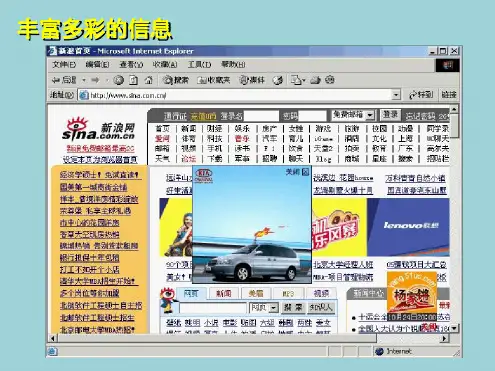Open the Media (媒体) toolbar button
Screen dimensions: 495x371
coord(252,80)
